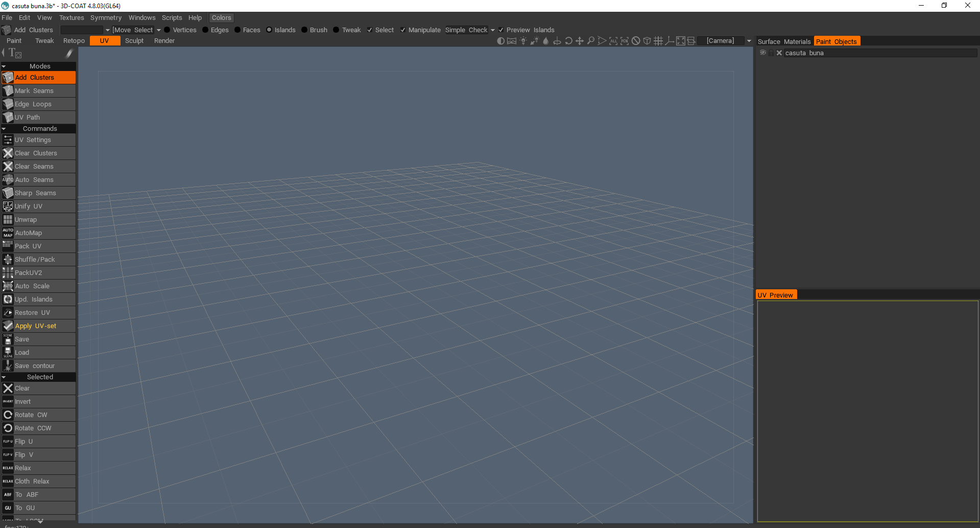Open the Colors picker in the menu bar
980x528 pixels.
[221, 18]
